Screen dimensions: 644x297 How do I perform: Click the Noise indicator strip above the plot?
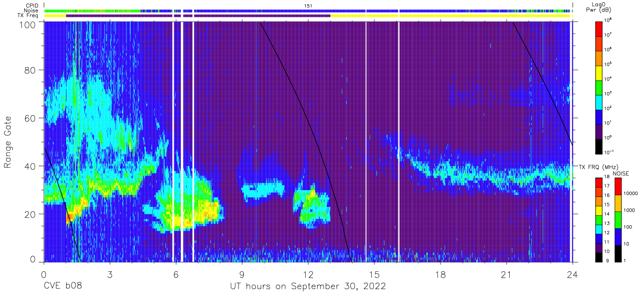(307, 10)
